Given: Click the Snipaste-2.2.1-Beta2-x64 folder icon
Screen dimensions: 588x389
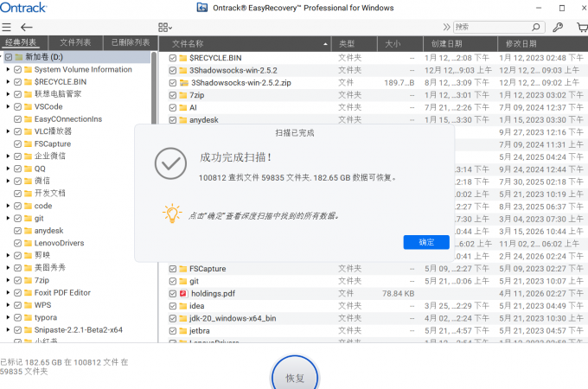Looking at the screenshot, I should (x=29, y=330).
